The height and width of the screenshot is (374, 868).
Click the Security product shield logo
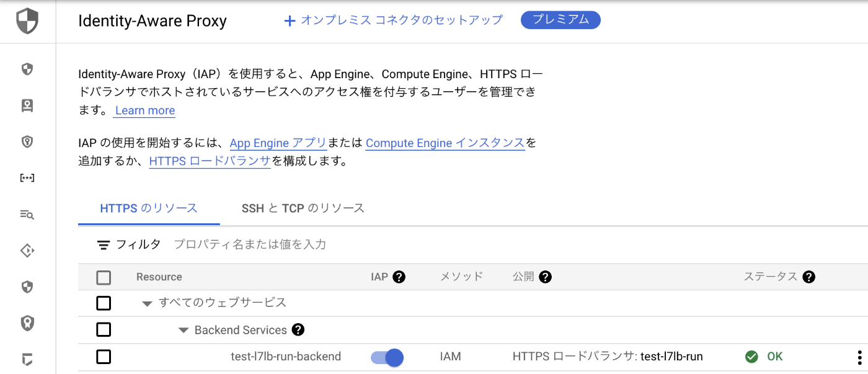(x=27, y=21)
